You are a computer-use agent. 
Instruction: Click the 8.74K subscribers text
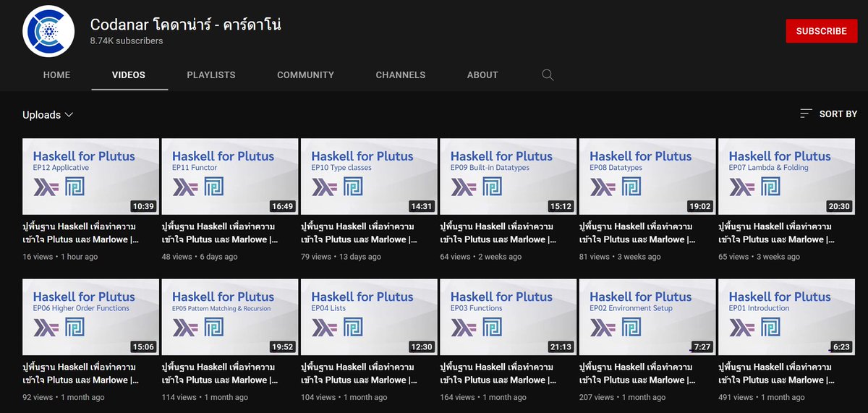(127, 41)
